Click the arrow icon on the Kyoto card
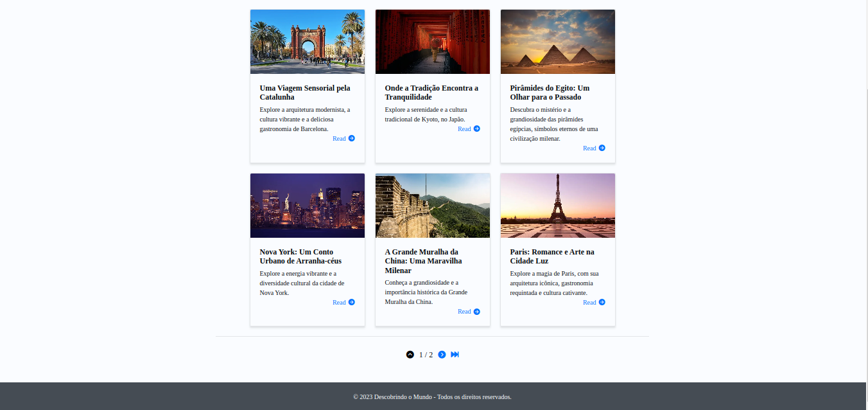868x410 pixels. pyautogui.click(x=477, y=129)
